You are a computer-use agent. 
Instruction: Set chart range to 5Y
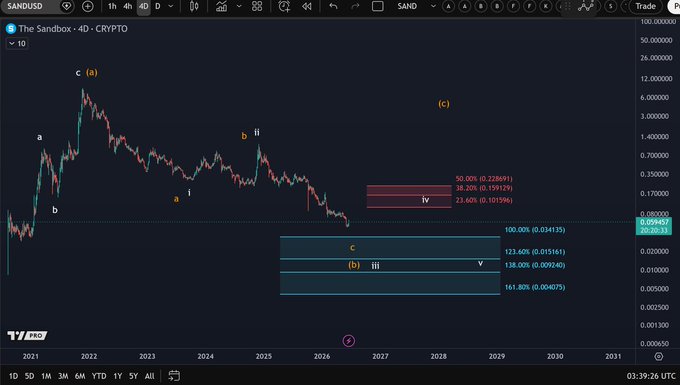pos(134,376)
